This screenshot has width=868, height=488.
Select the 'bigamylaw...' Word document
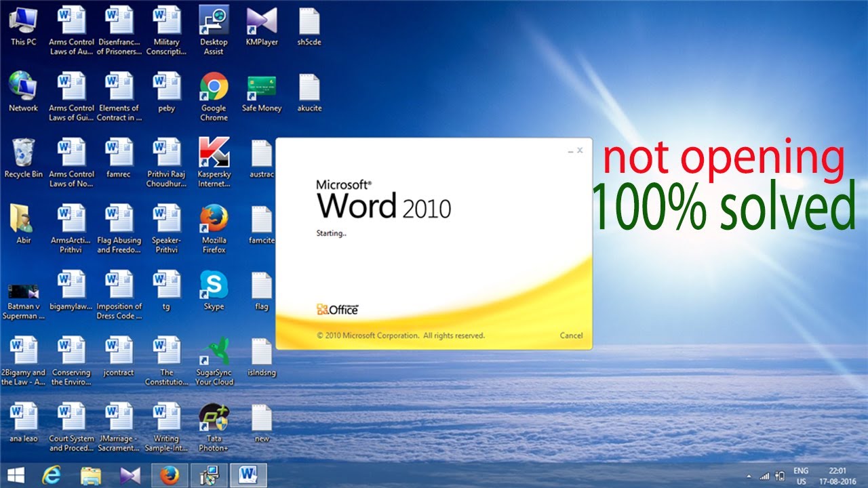pos(71,291)
